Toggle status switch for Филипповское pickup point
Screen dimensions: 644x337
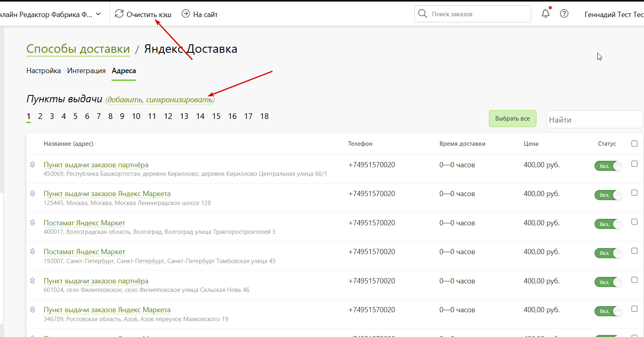pos(608,282)
